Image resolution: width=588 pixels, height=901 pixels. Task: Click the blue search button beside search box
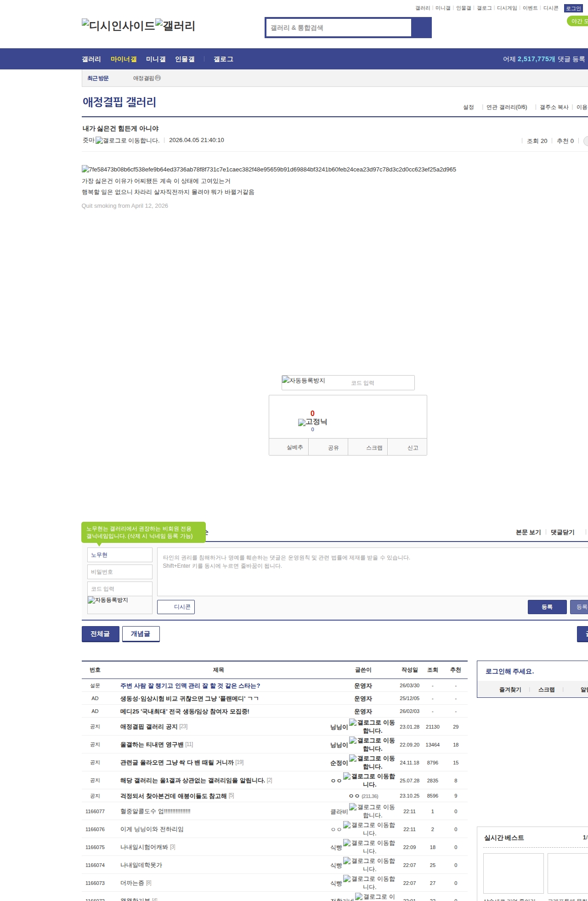(x=421, y=28)
